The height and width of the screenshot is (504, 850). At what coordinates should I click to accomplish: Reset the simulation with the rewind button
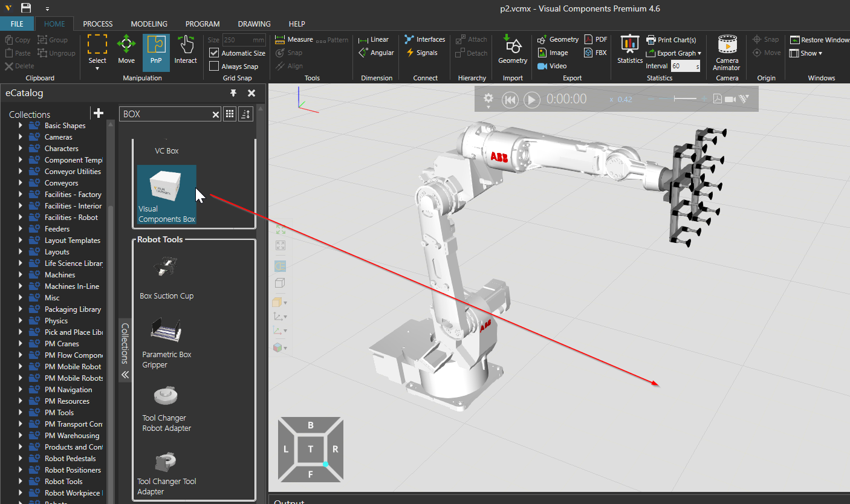[510, 100]
